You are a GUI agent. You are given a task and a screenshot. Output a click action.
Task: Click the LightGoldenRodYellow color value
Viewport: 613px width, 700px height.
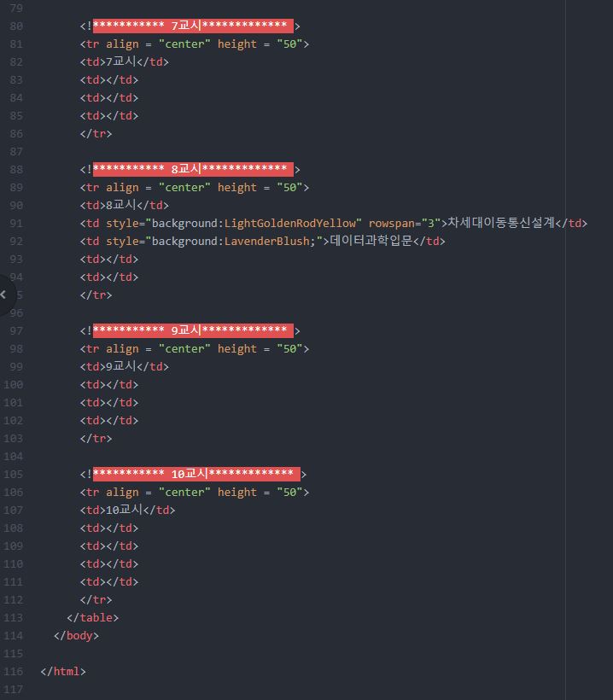click(289, 223)
